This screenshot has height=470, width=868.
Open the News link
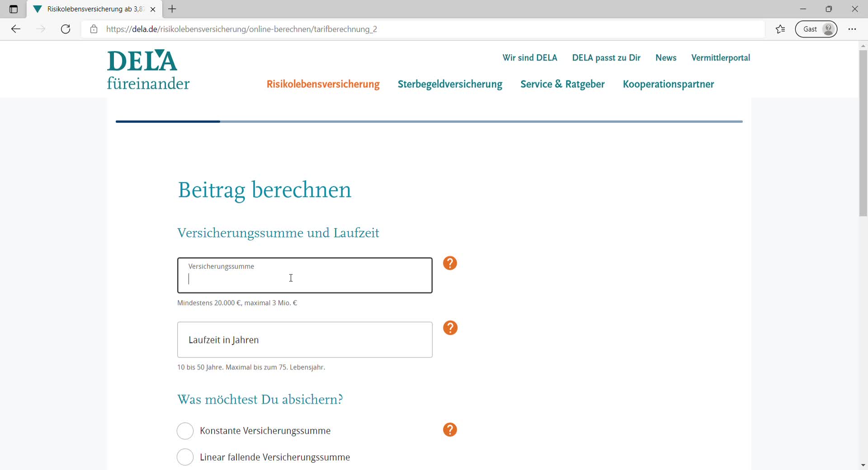[x=666, y=58]
